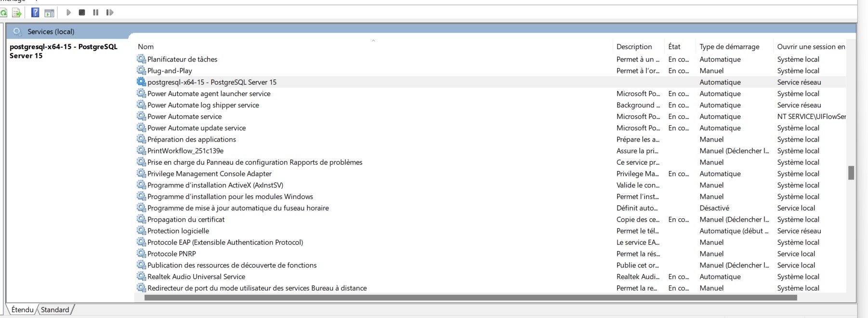Select PrintWorkflow_251c139e service name
This screenshot has width=868, height=318.
click(x=185, y=151)
